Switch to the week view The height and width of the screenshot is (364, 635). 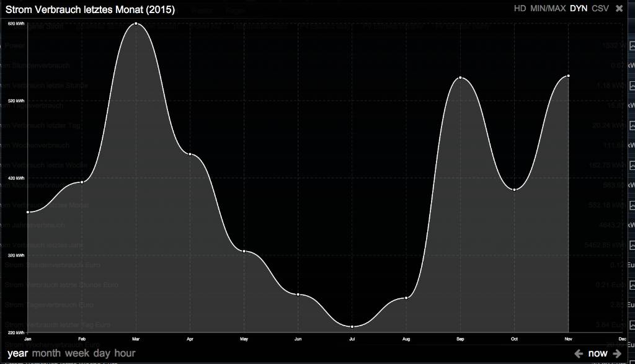[x=78, y=353]
